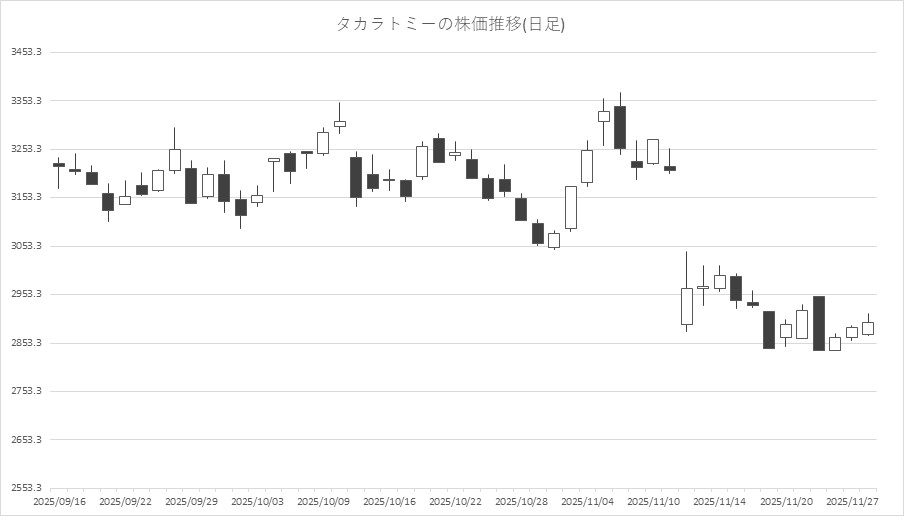Click the 2025/11/04 date label
Viewport: 904px width, 516px height.
pyautogui.click(x=588, y=501)
